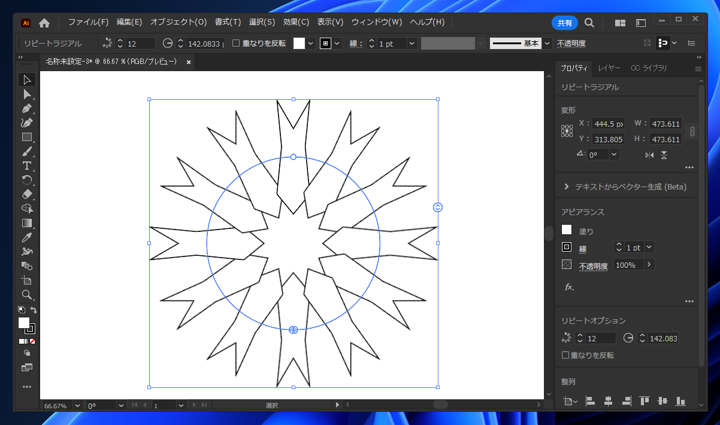Increase instances count stepper in Repeat Options
Viewport: 720px width, 425px height.
pyautogui.click(x=579, y=336)
